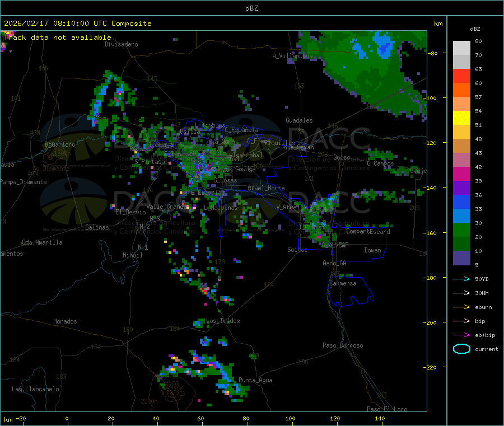504x426 pixels.
Task: Click the 'Aero_GA' map label
Action: (335, 263)
